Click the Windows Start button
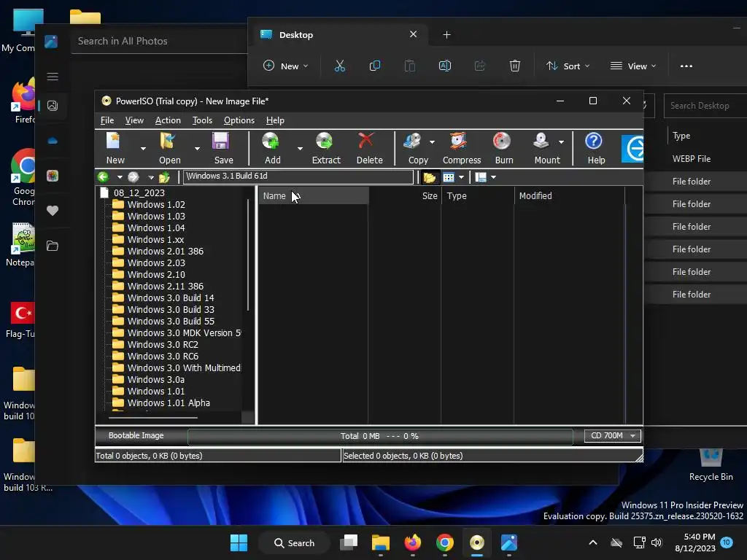747x560 pixels. [x=239, y=542]
